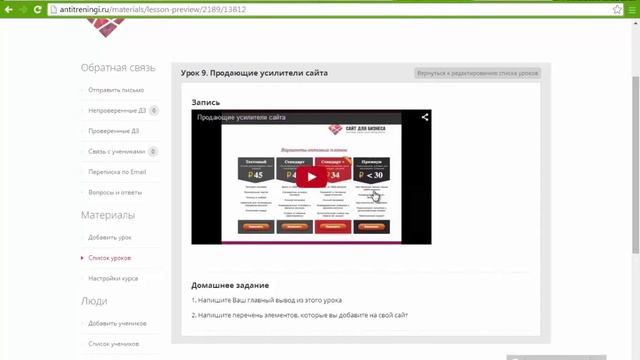Reload the page with refresh icon
Screen dimensions: 640x360
pos(38,9)
